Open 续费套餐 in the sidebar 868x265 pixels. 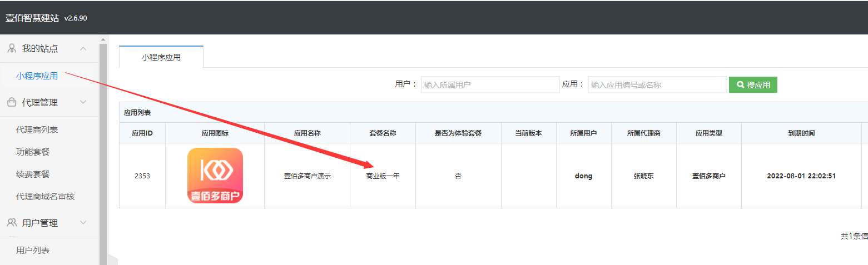[33, 174]
